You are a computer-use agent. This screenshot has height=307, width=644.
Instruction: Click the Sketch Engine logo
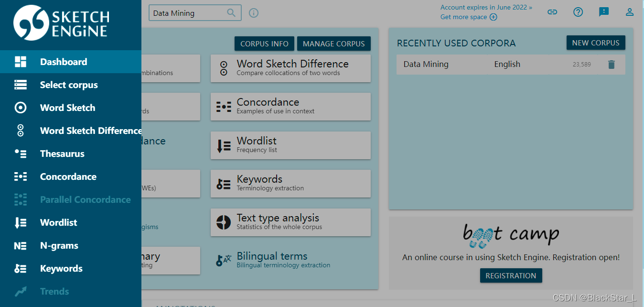pos(62,22)
